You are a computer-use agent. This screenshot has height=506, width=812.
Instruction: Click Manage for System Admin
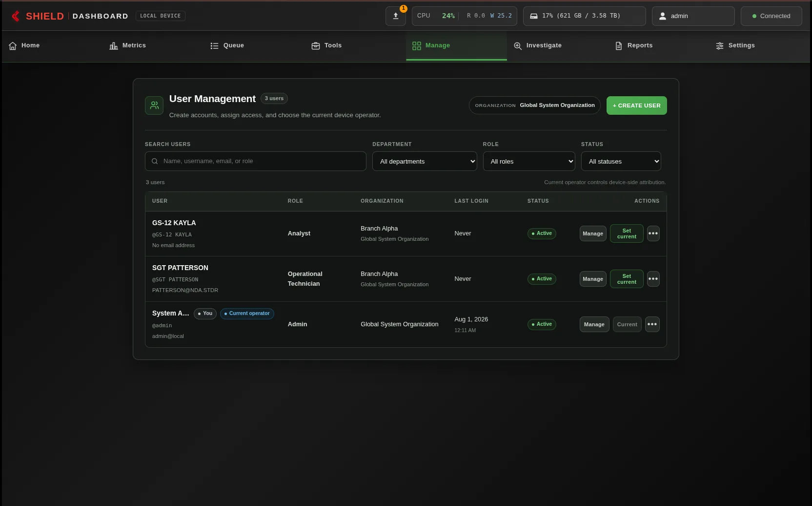[594, 324]
